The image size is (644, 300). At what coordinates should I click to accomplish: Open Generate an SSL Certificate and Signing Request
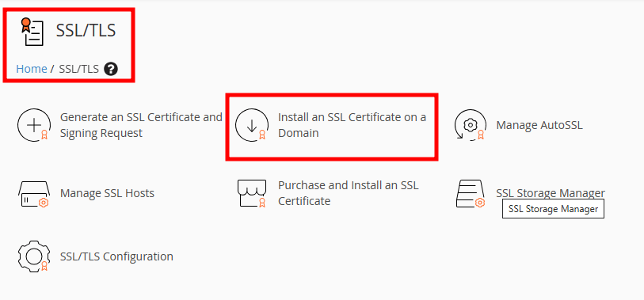tap(141, 125)
